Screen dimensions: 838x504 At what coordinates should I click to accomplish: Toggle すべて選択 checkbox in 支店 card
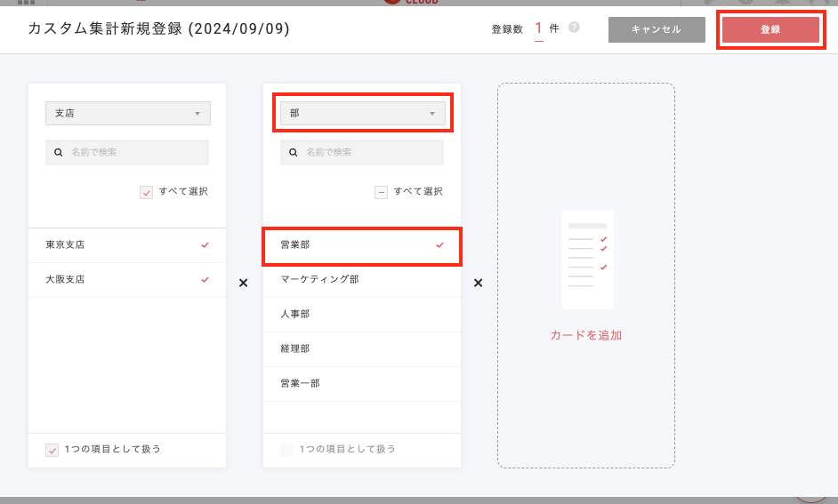[x=147, y=192]
